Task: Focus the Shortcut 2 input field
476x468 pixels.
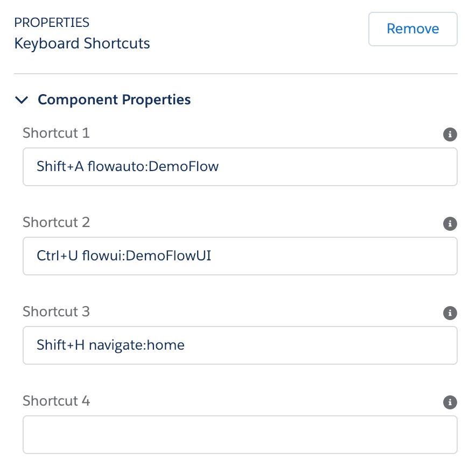Action: pyautogui.click(x=240, y=256)
